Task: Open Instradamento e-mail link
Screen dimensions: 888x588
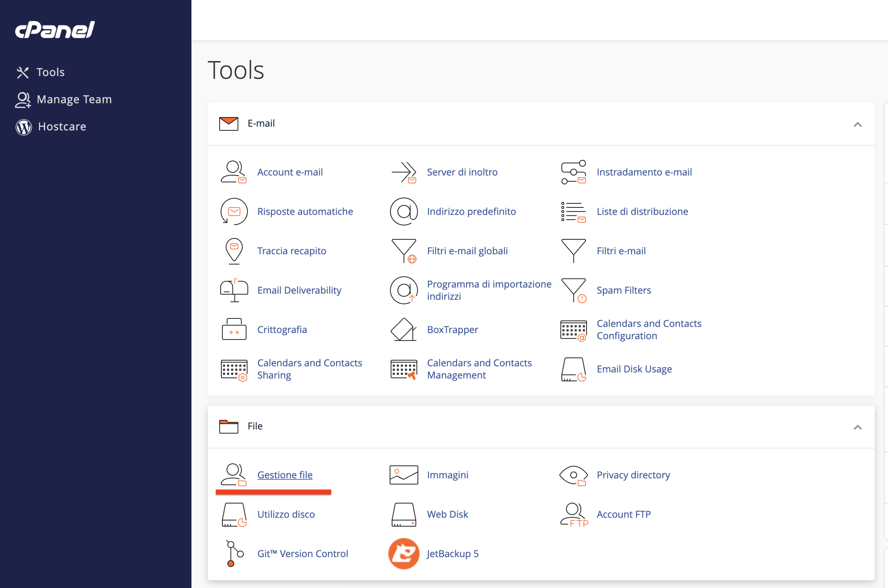Action: pos(644,172)
